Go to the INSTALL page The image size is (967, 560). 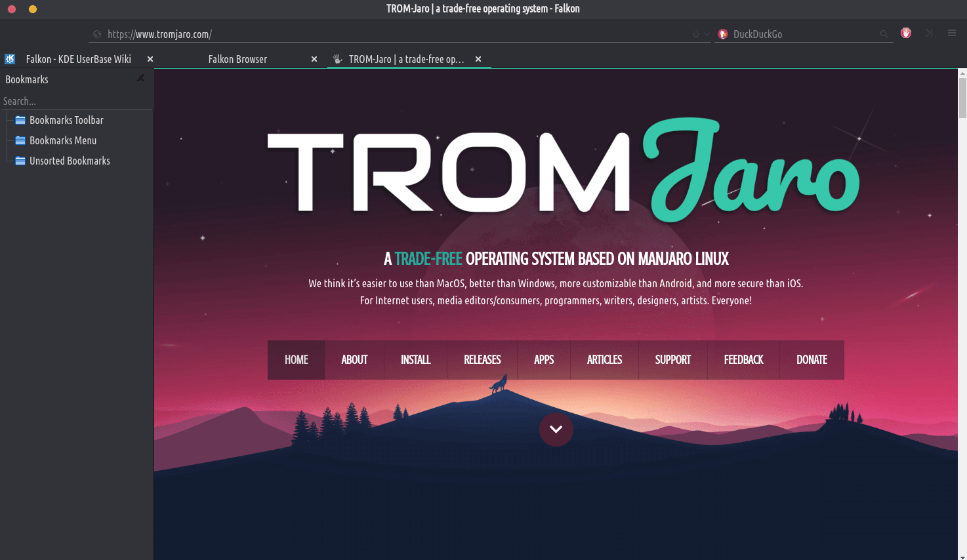[415, 360]
